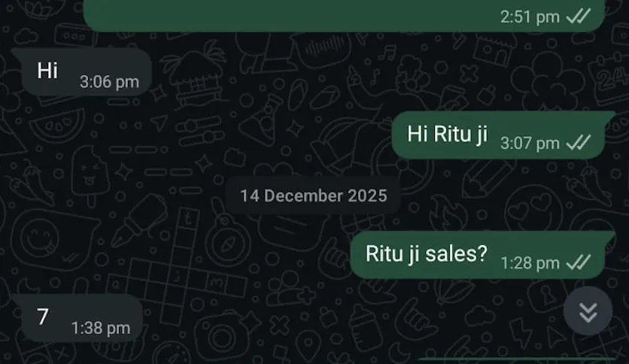Click the 3:06 pm timestamp
Viewport: 629px width, 364px height.
coord(109,82)
